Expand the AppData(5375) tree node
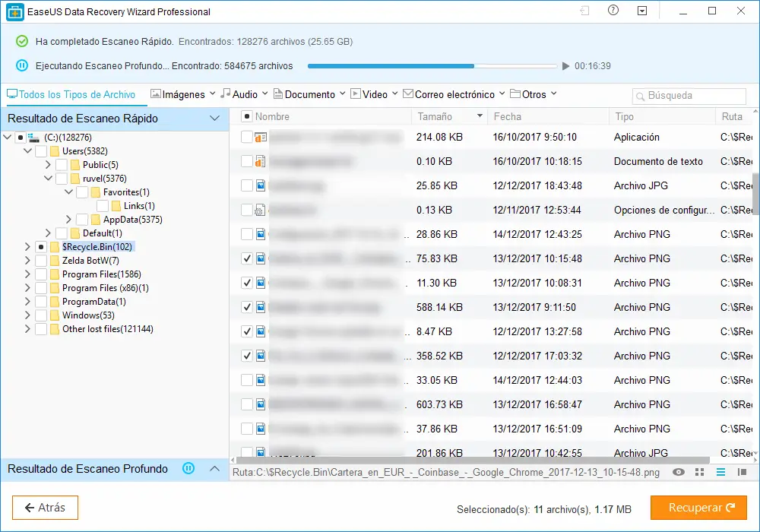The height and width of the screenshot is (532, 760). pyautogui.click(x=68, y=220)
